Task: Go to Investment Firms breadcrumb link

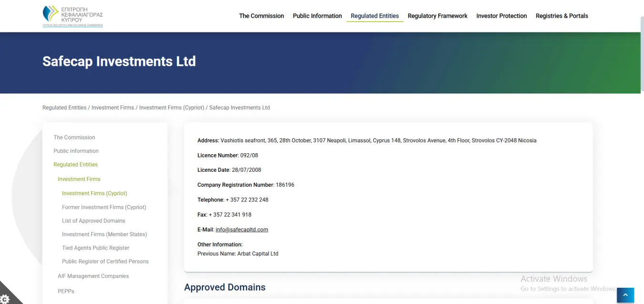Action: (113, 108)
